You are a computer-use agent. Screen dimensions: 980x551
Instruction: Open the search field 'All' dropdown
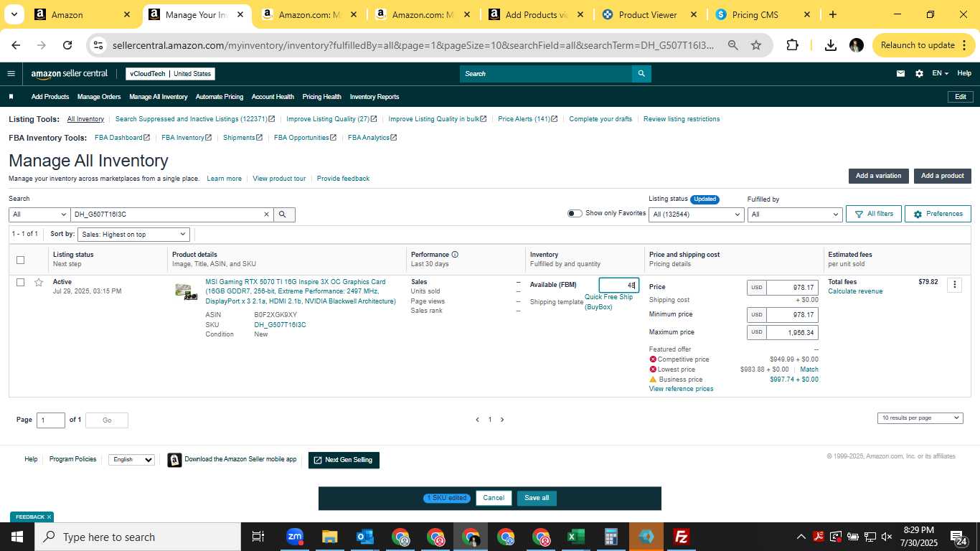point(39,215)
